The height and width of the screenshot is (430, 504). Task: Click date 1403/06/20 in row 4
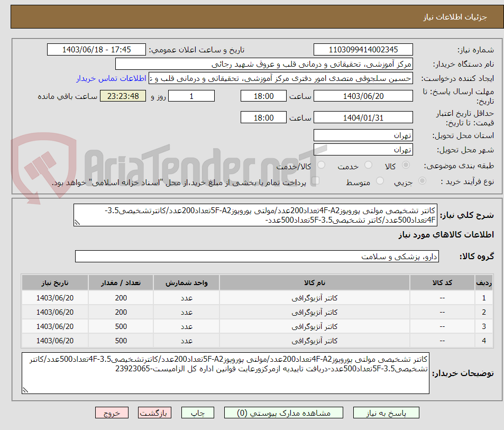point(55,340)
